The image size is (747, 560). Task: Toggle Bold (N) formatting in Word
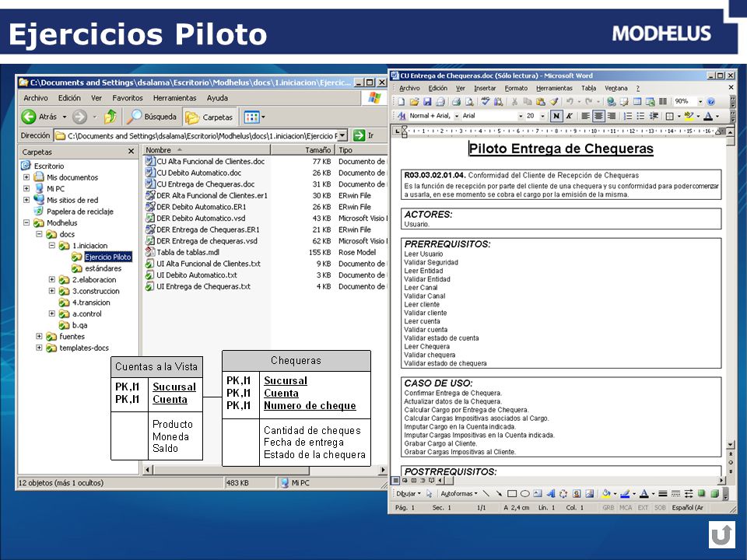coord(556,116)
